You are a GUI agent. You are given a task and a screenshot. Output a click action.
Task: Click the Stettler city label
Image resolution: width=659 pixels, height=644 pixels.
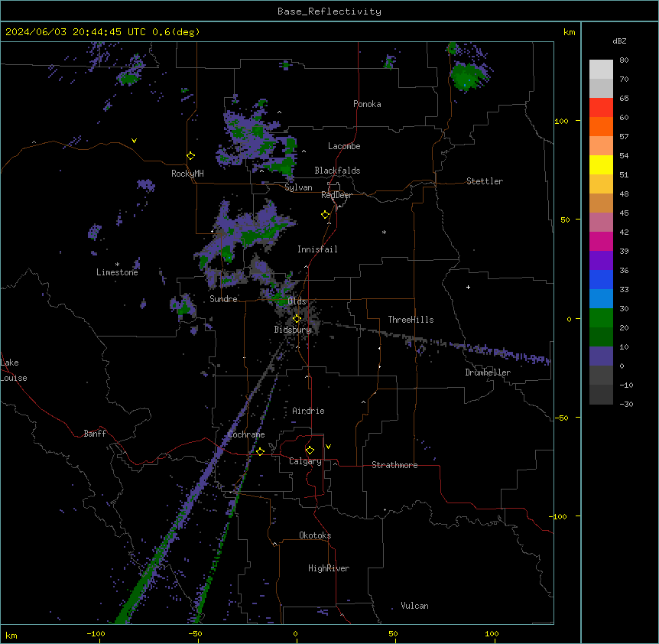click(485, 181)
